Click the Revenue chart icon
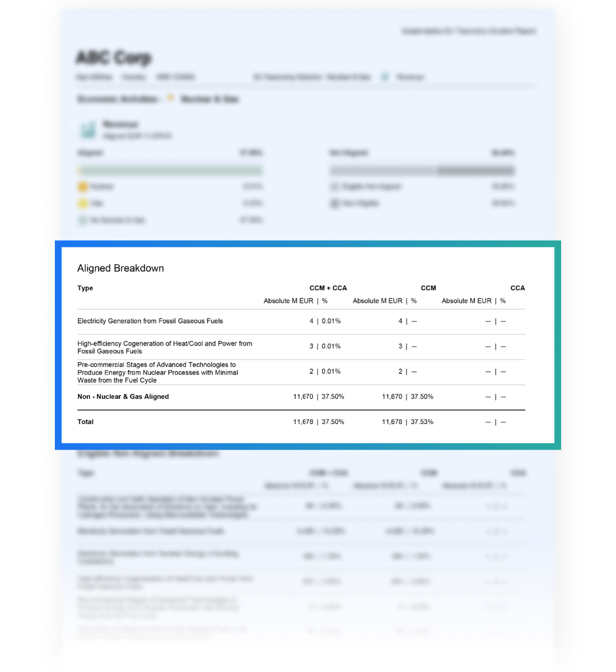Image resolution: width=616 pixels, height=672 pixels. pos(88,130)
